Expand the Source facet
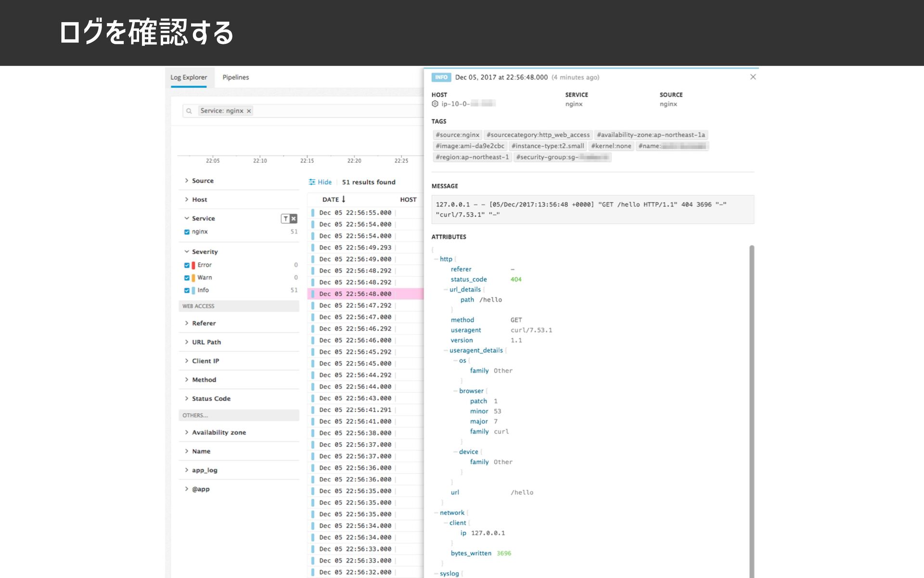Image resolution: width=924 pixels, height=578 pixels. tap(202, 181)
